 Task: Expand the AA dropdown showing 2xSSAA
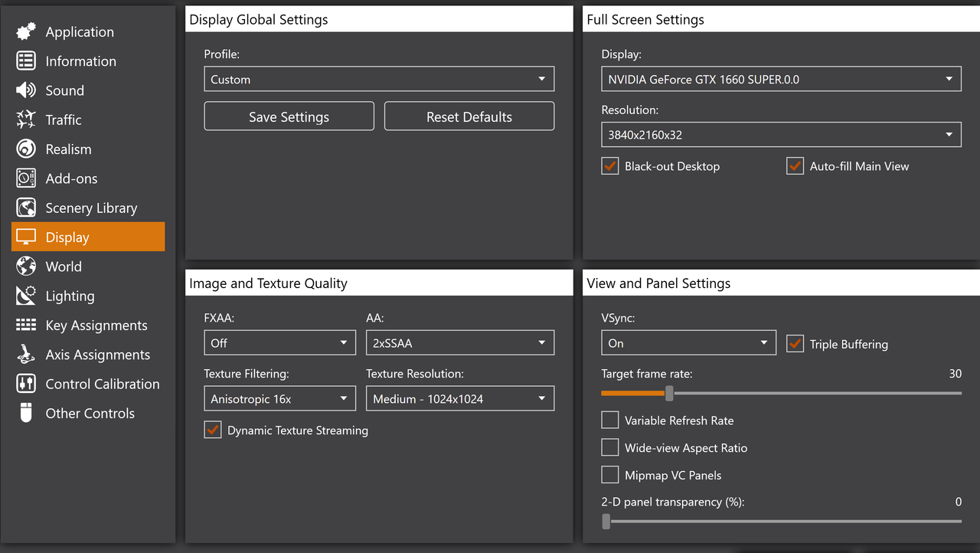[x=460, y=342]
